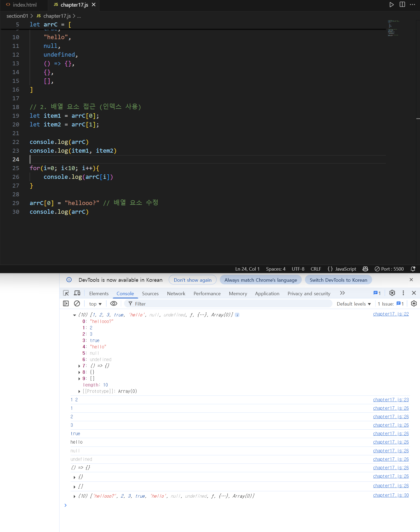Focus the console Filter field
Image resolution: width=420 pixels, height=532 pixels.
coord(229,304)
